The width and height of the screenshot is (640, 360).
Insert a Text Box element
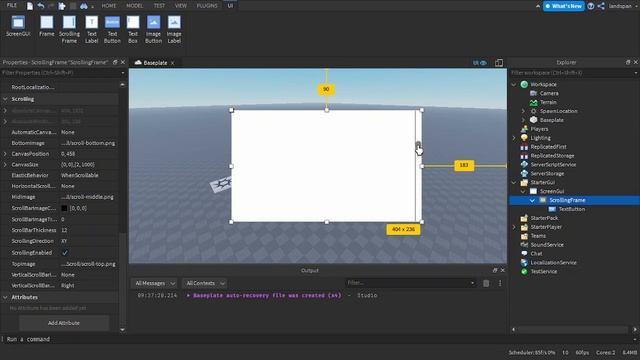(133, 29)
